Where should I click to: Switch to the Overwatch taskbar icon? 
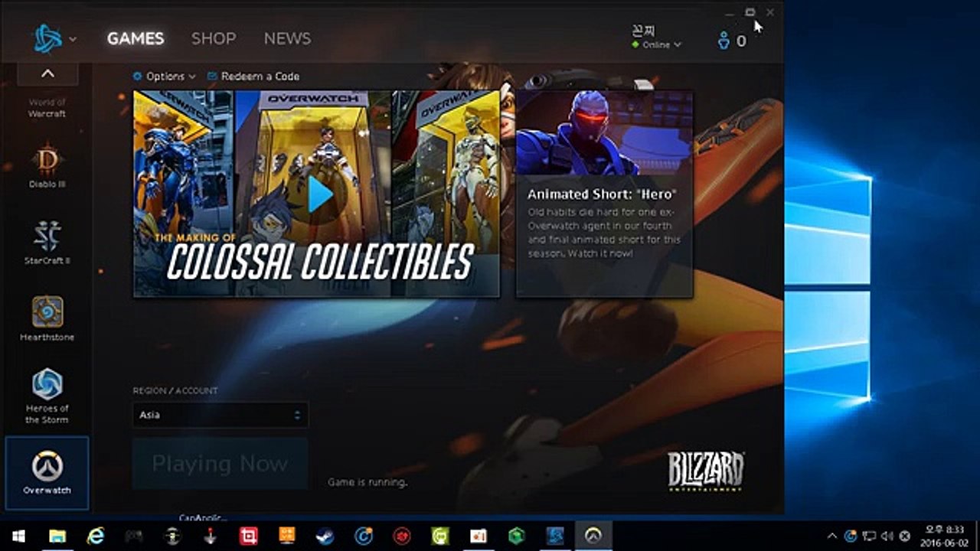[x=593, y=536]
